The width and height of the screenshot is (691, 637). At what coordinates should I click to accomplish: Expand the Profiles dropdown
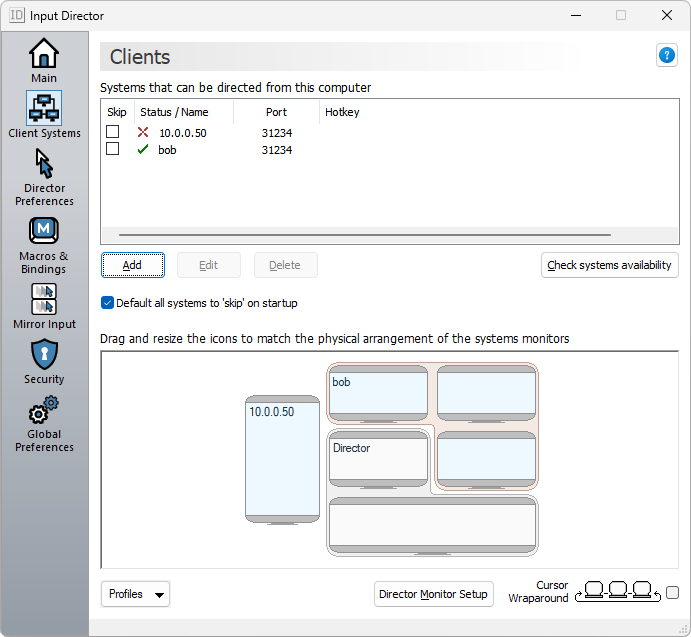pyautogui.click(x=135, y=594)
